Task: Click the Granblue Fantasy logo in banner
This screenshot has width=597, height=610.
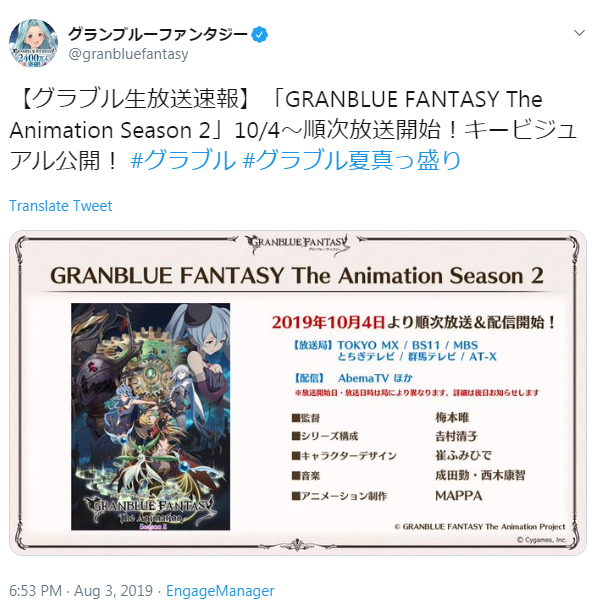Action: pyautogui.click(x=298, y=245)
